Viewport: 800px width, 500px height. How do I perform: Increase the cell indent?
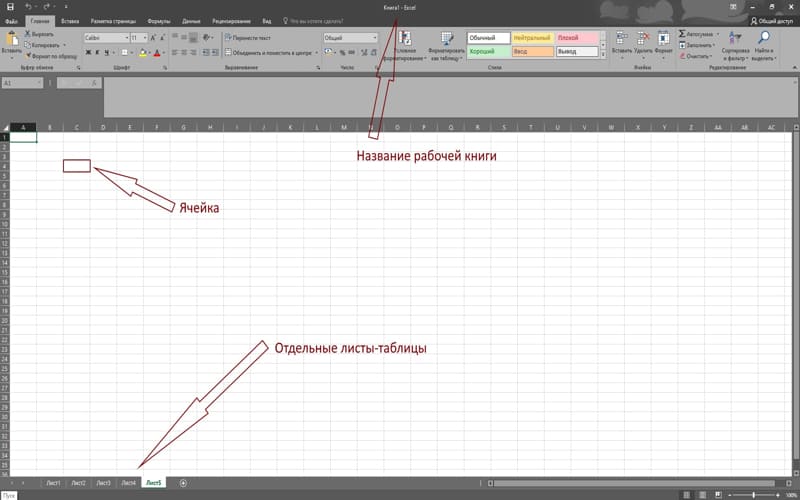(215, 53)
